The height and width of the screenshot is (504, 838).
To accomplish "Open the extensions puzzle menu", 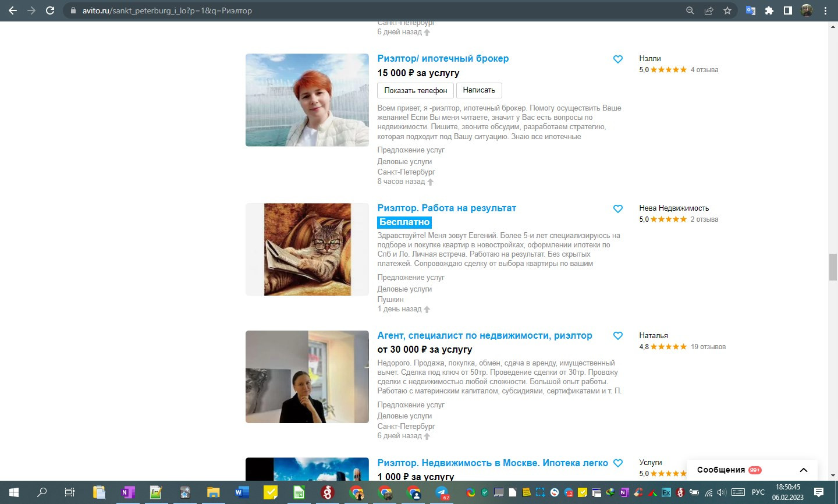I will click(769, 10).
